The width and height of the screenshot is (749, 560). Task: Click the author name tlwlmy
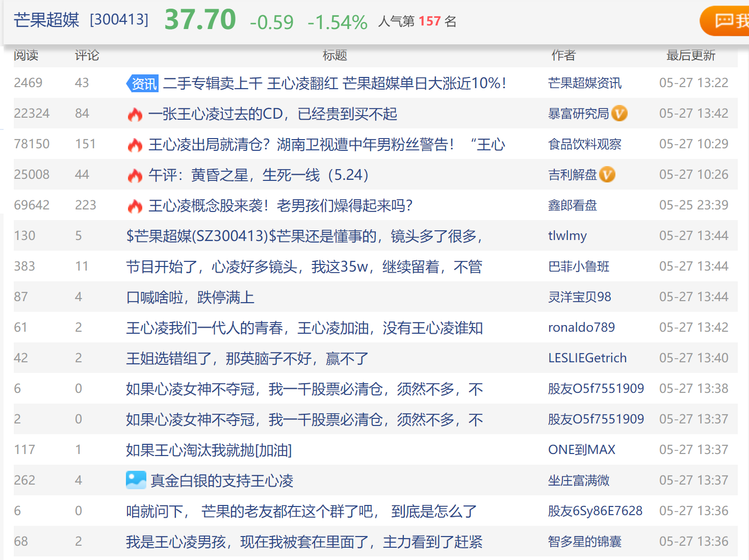pos(567,235)
